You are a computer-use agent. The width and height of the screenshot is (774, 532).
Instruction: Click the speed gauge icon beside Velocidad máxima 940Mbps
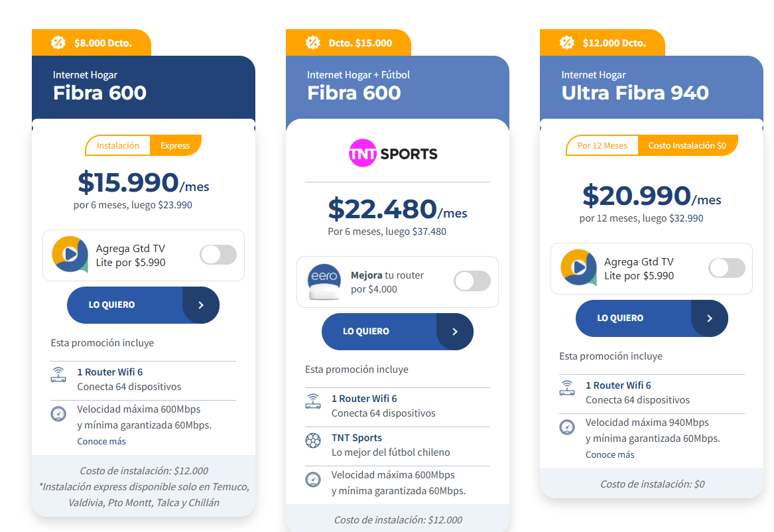click(567, 427)
